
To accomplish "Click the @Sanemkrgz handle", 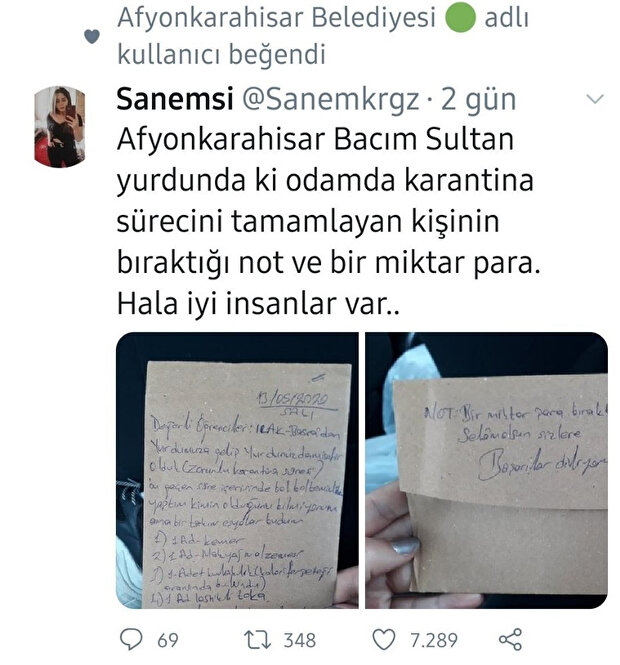I will [330, 100].
